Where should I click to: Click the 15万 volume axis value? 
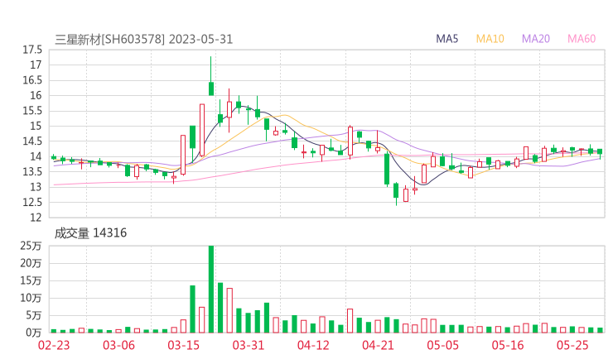tap(31, 280)
